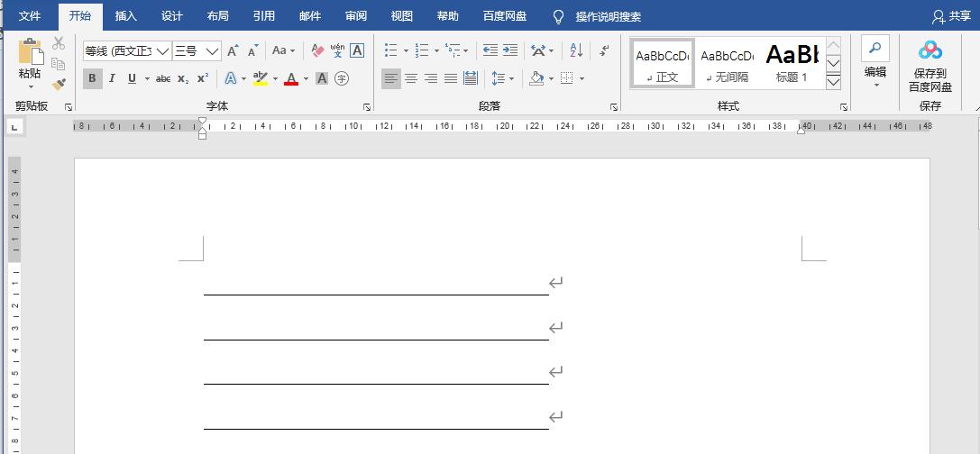Apply the 标题 1 style
The image size is (980, 454).
pyautogui.click(x=792, y=62)
